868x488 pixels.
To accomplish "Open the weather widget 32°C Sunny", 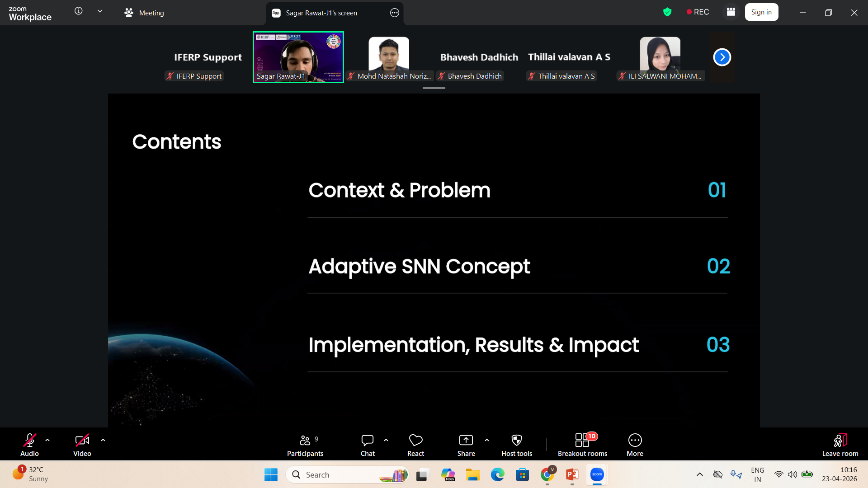I will (x=31, y=474).
